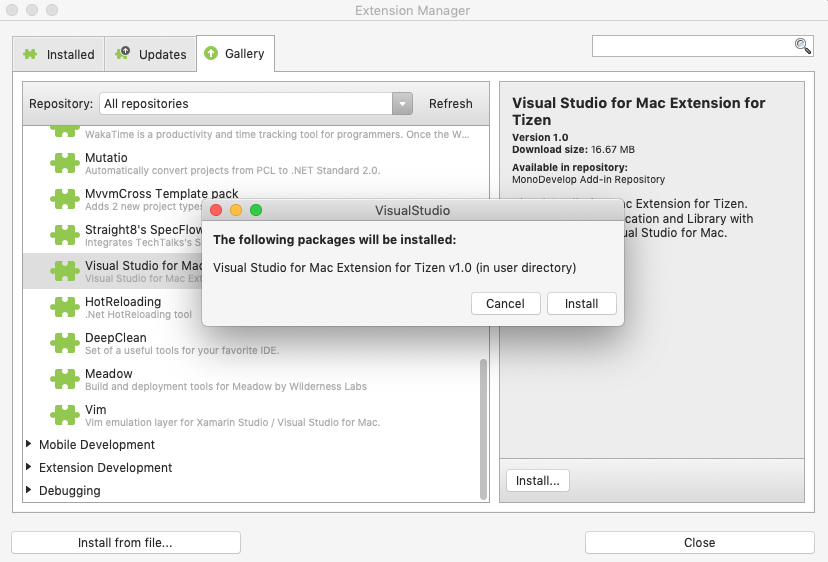Screen dimensions: 828x562
Task: Select the MvvmCross Template pack icon
Action: (65, 200)
